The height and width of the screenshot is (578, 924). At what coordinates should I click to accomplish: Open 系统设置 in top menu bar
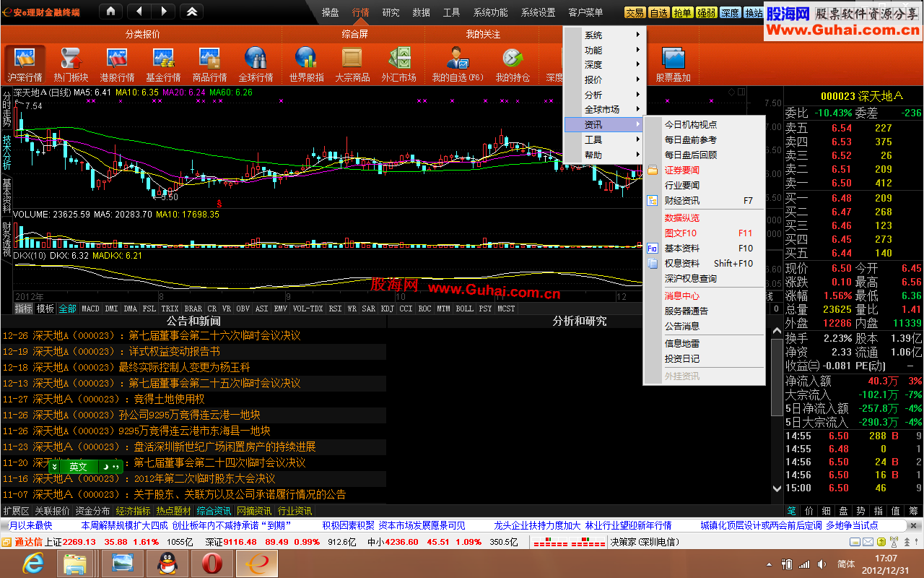coord(538,12)
